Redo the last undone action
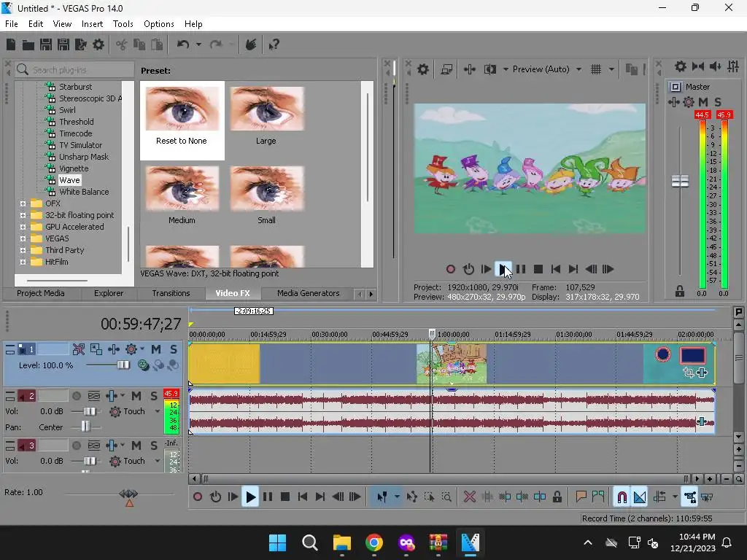747x560 pixels. tap(216, 44)
